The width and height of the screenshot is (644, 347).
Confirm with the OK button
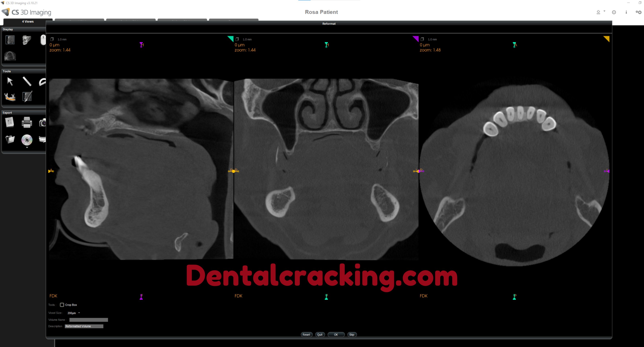336,335
